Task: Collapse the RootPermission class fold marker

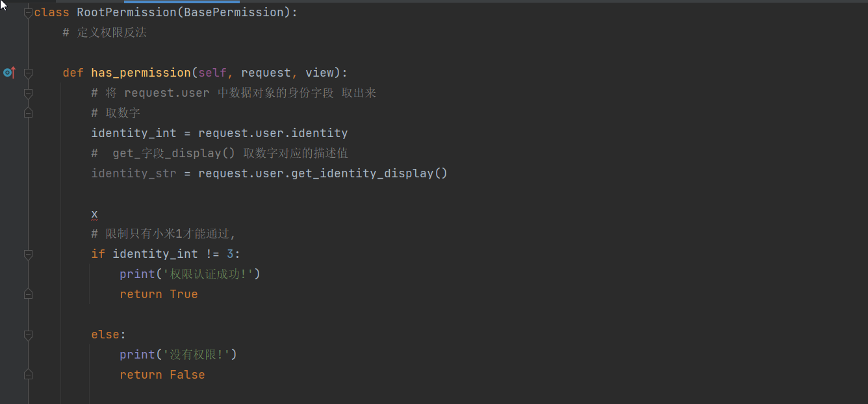Action: pyautogui.click(x=28, y=13)
